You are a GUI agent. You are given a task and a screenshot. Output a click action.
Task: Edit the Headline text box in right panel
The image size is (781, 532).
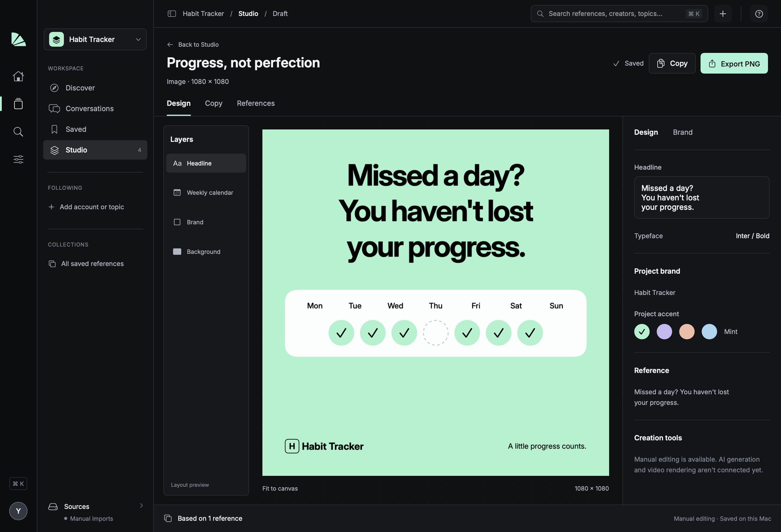(x=702, y=197)
